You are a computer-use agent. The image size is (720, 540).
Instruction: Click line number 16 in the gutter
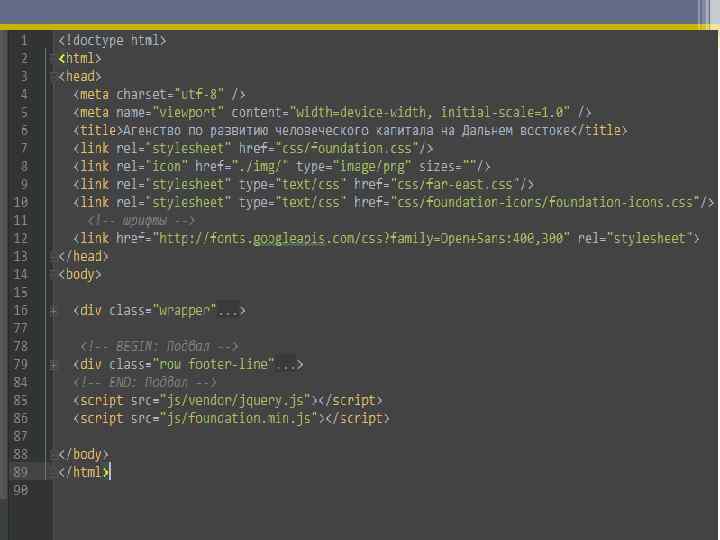pos(20,311)
